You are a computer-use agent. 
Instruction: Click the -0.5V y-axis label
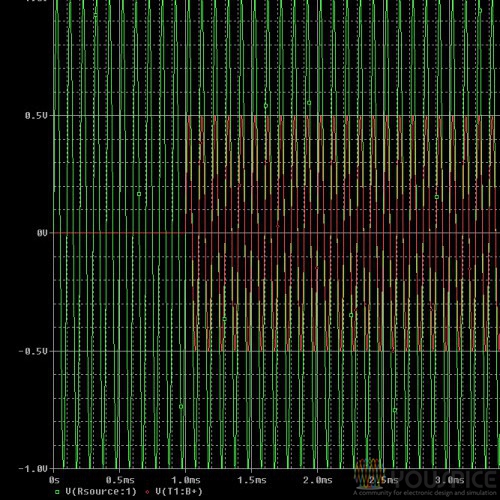33,351
